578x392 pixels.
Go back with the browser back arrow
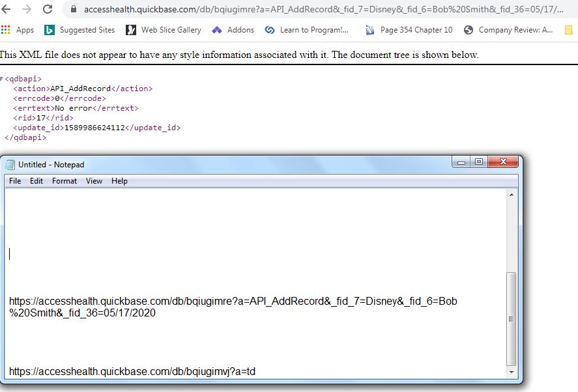(5, 9)
